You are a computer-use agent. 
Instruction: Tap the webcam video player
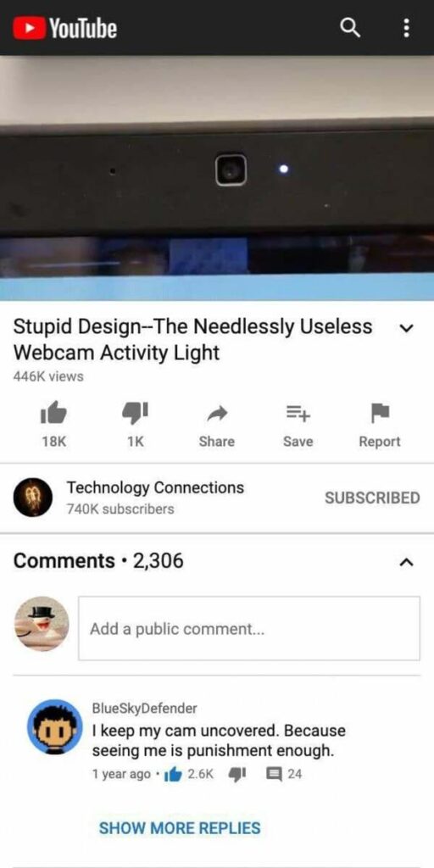217,178
